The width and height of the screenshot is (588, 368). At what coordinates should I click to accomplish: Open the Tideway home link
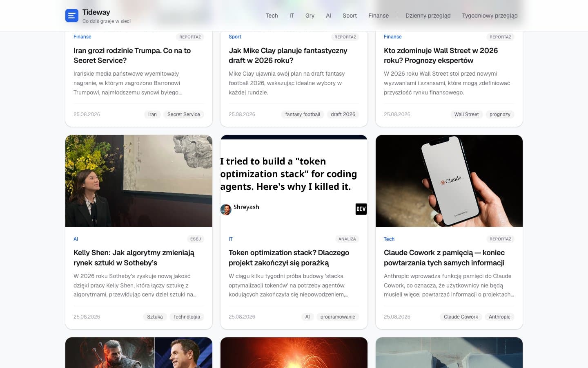point(98,16)
